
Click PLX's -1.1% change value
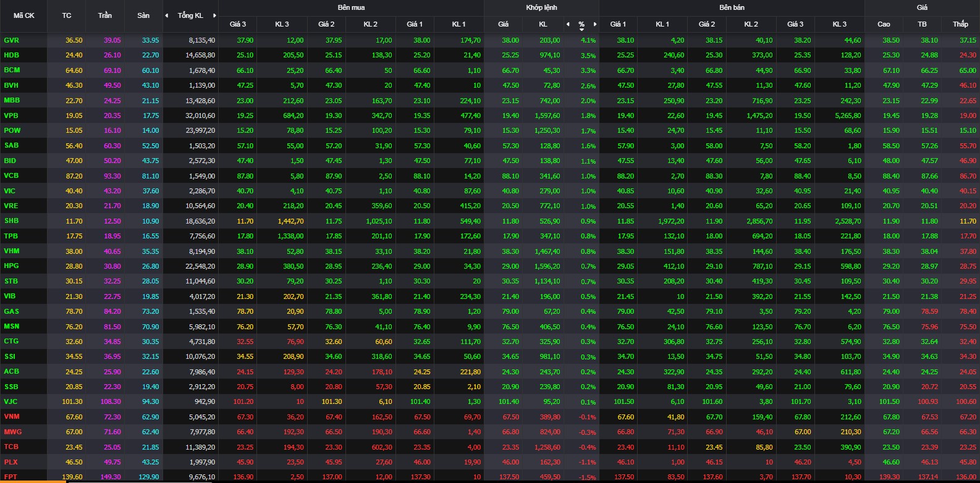tap(588, 462)
